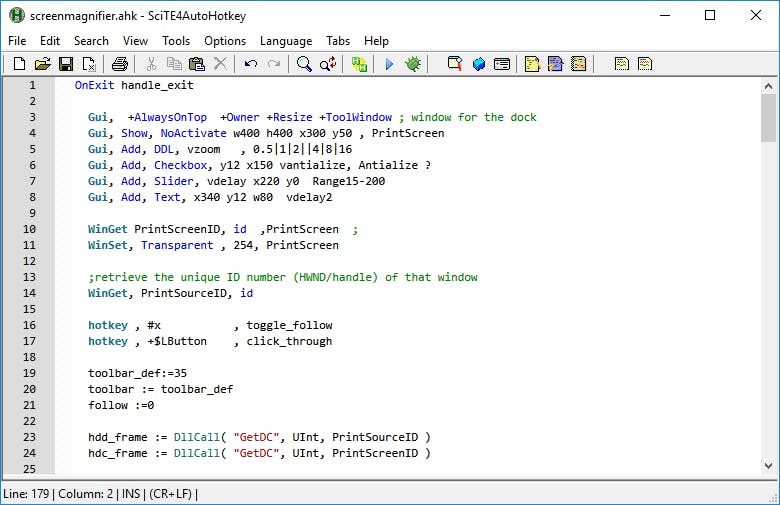Viewport: 780px width, 505px height.
Task: Paste from clipboard toolbar icon
Action: click(x=197, y=64)
